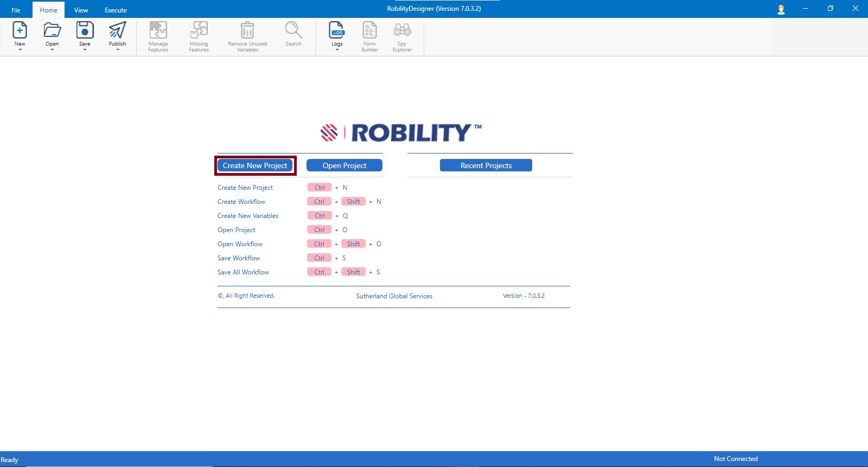Click the New file icon

(20, 30)
